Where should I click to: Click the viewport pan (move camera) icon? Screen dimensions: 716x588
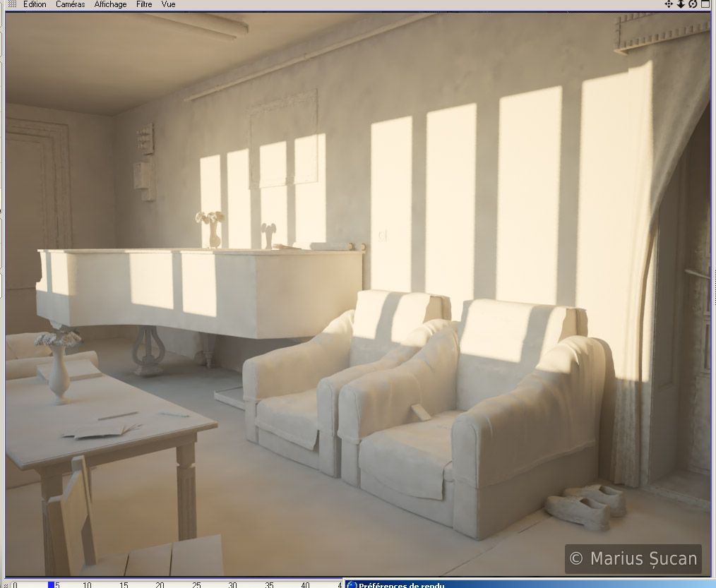(669, 4)
